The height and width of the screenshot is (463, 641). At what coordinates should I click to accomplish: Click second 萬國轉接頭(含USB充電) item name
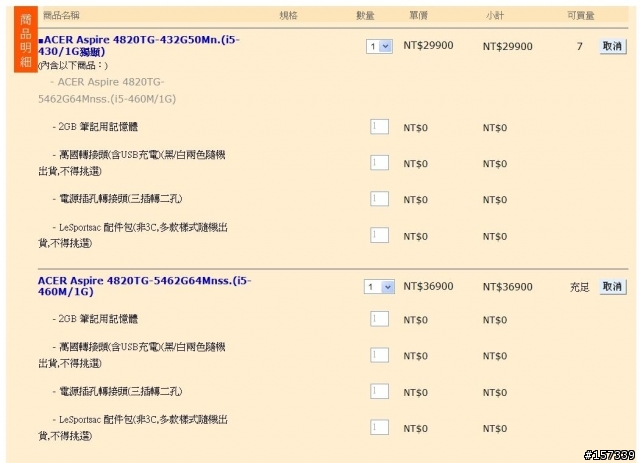pos(132,355)
